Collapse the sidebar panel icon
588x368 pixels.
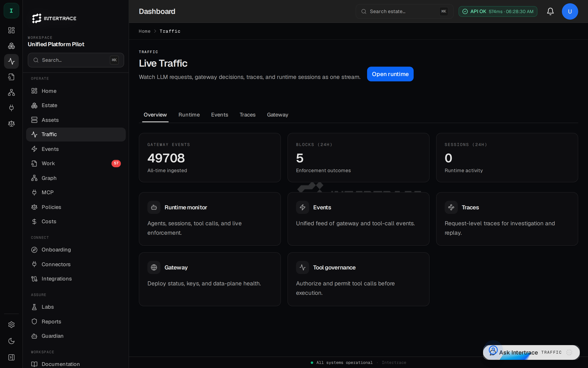11,357
